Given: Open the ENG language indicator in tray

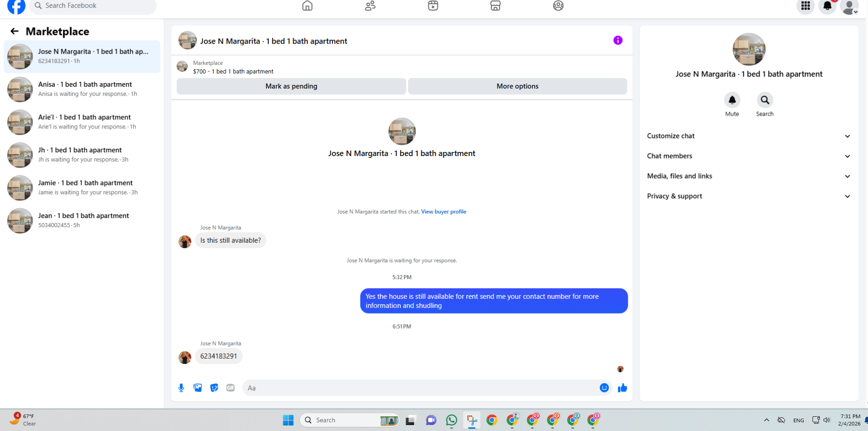Looking at the screenshot, I should [x=798, y=420].
